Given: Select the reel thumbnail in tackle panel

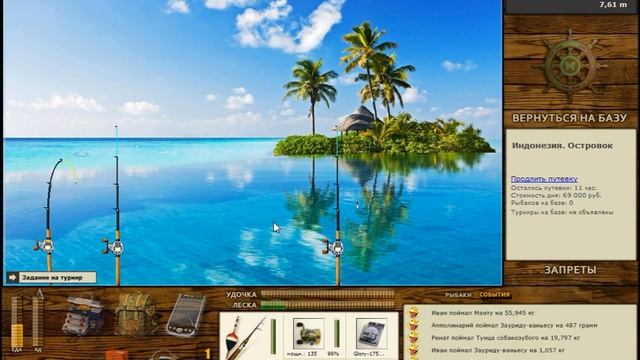Looking at the screenshot, I should pos(309,334).
